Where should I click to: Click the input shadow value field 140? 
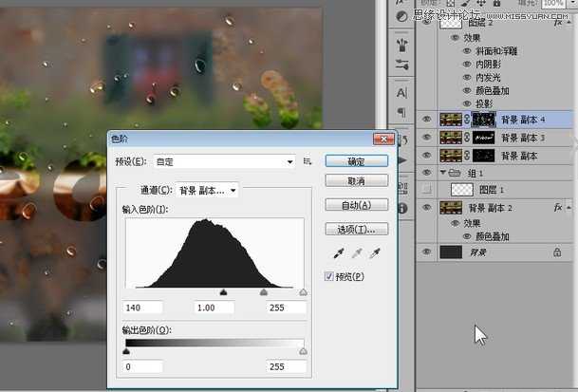(143, 308)
